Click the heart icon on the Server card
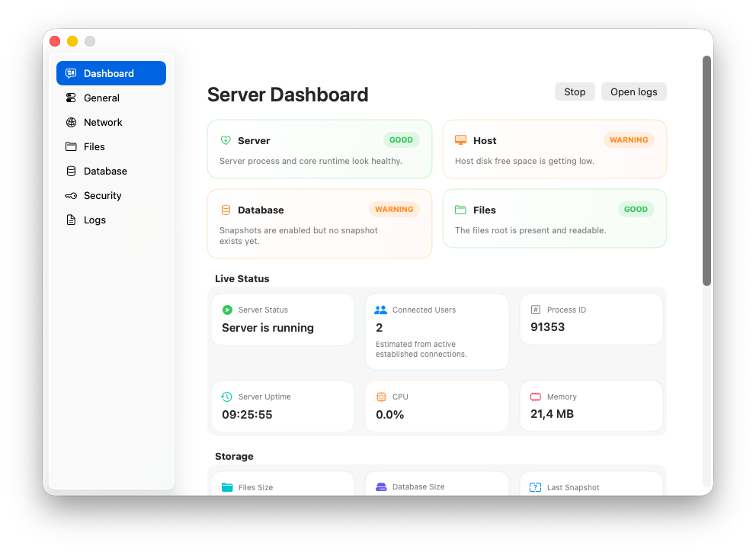Viewport: 756px width, 552px height. [226, 140]
